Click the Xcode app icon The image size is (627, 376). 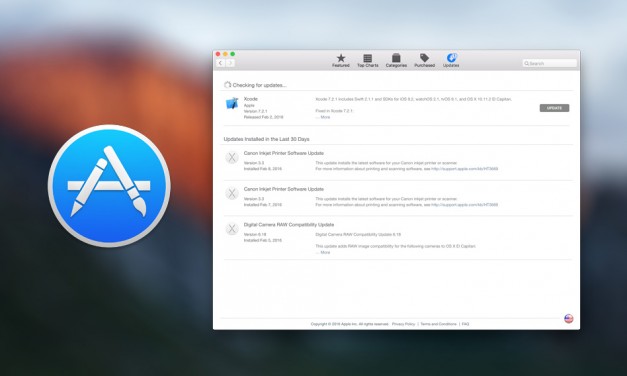(232, 103)
